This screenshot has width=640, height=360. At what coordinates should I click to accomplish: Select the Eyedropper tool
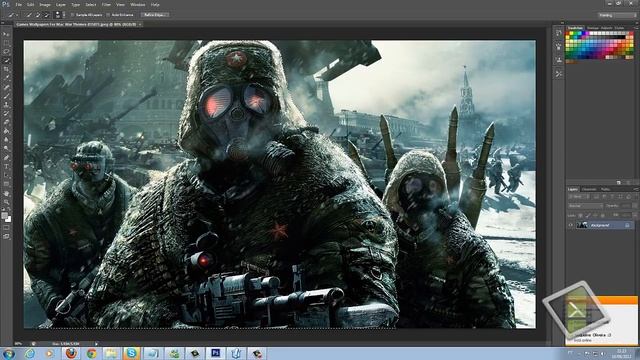(x=6, y=78)
